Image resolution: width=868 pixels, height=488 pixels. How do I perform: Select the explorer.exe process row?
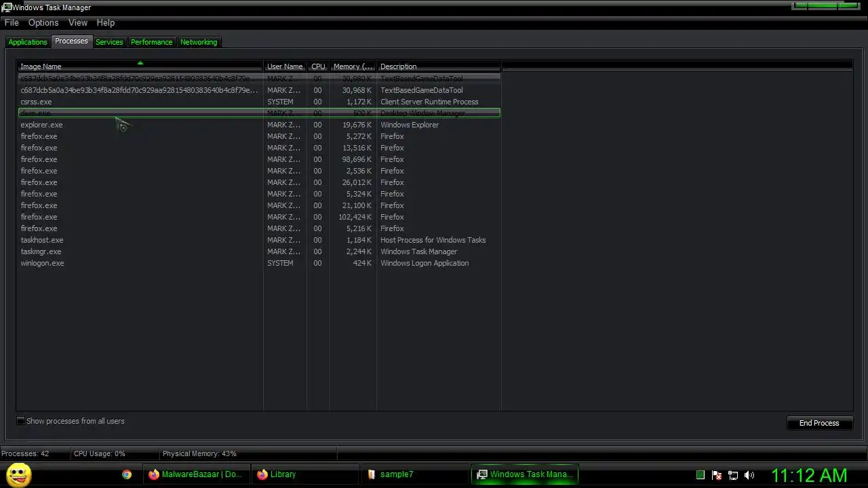coord(259,125)
